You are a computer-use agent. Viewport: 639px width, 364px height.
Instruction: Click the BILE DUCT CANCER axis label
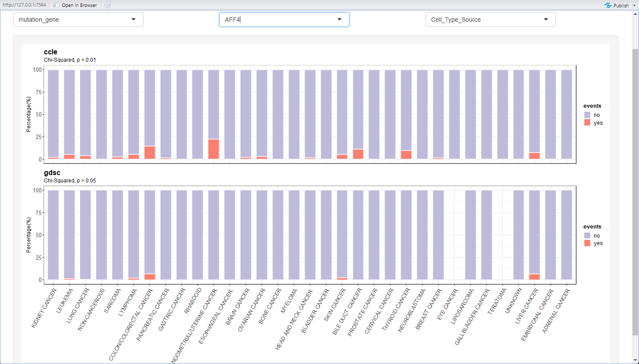(347, 311)
